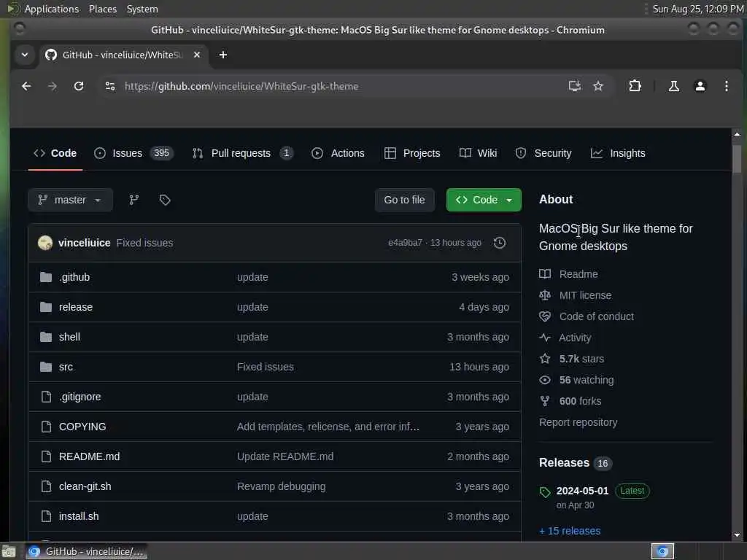Click Report repository link

578,422
